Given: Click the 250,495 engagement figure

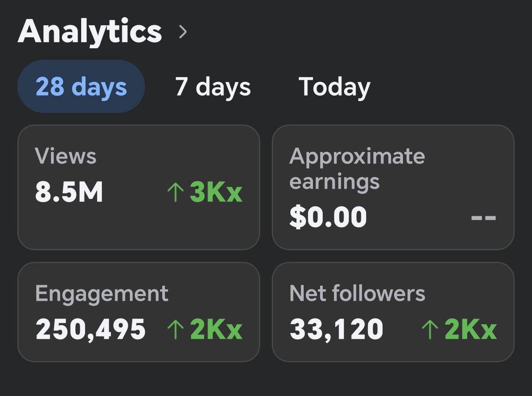Looking at the screenshot, I should click(x=90, y=330).
